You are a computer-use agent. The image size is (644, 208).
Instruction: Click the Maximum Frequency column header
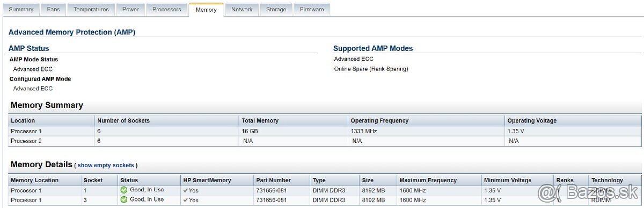[x=428, y=180]
